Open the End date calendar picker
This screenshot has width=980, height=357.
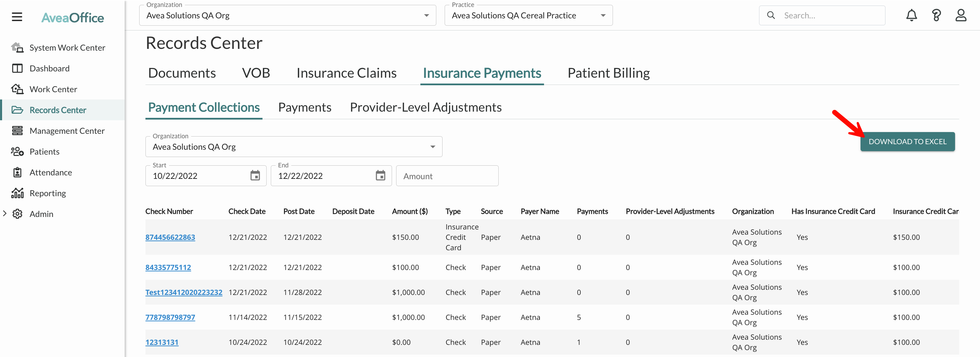[x=381, y=175]
